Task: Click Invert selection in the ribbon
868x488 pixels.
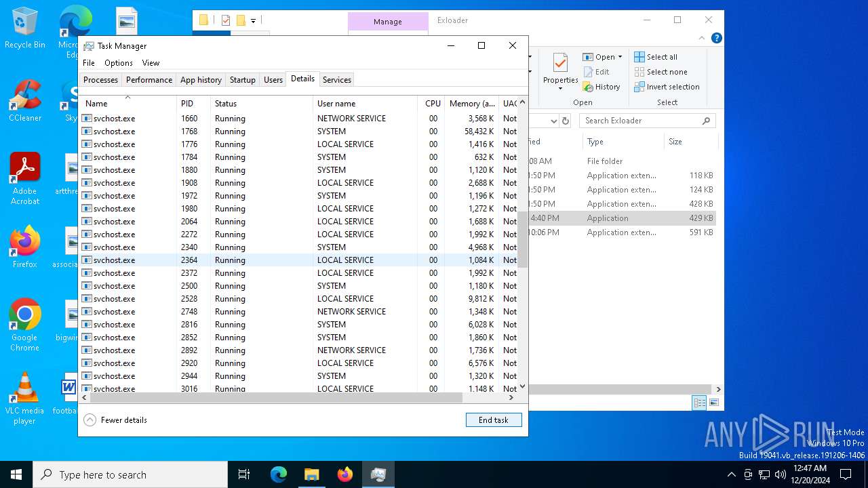Action: 666,87
